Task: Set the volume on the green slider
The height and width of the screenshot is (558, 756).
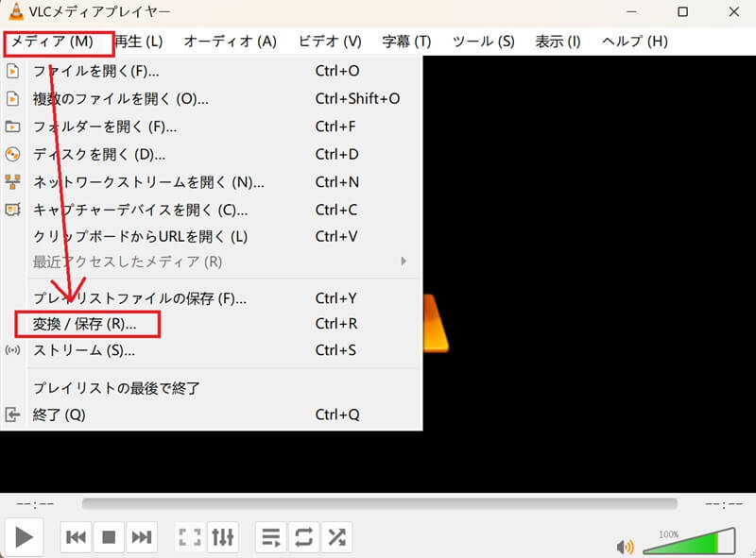Action: tap(690, 542)
